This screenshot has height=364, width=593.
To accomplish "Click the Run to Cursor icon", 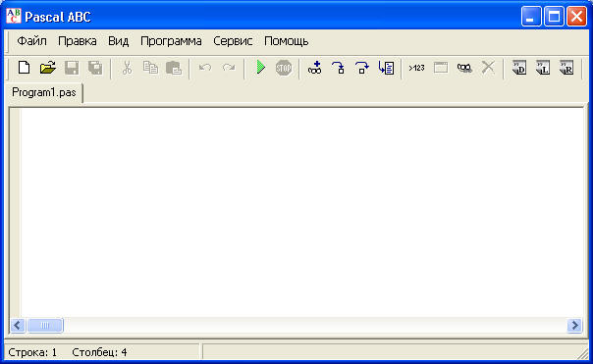I will (x=386, y=68).
